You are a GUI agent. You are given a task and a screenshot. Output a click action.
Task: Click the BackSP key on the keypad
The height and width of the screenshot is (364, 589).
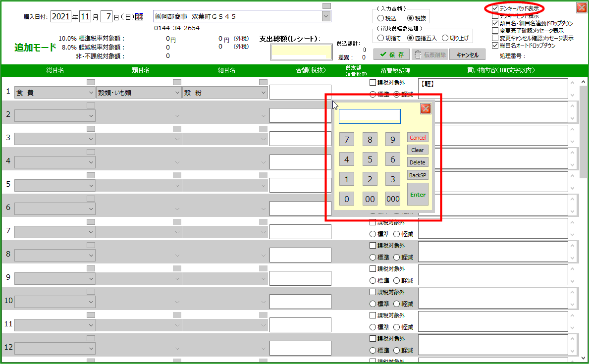point(418,175)
